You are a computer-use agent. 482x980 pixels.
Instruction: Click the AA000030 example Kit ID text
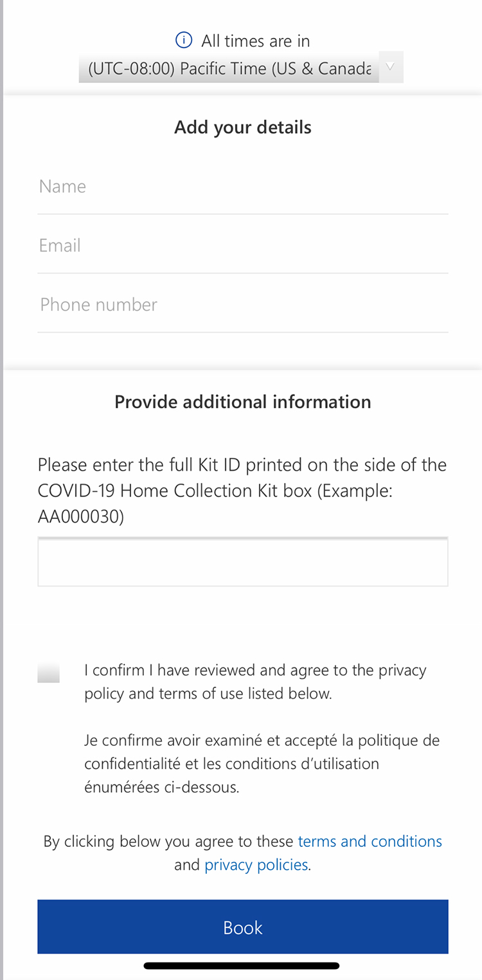(x=81, y=516)
